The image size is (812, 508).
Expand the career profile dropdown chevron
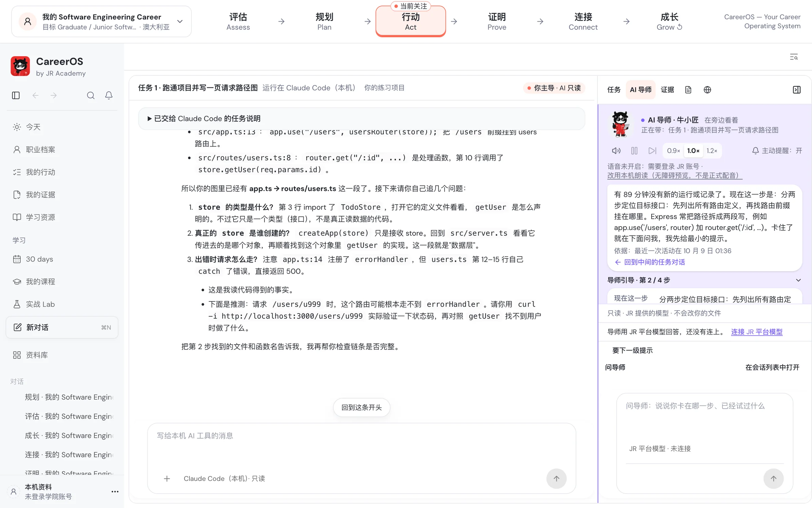[x=180, y=21]
